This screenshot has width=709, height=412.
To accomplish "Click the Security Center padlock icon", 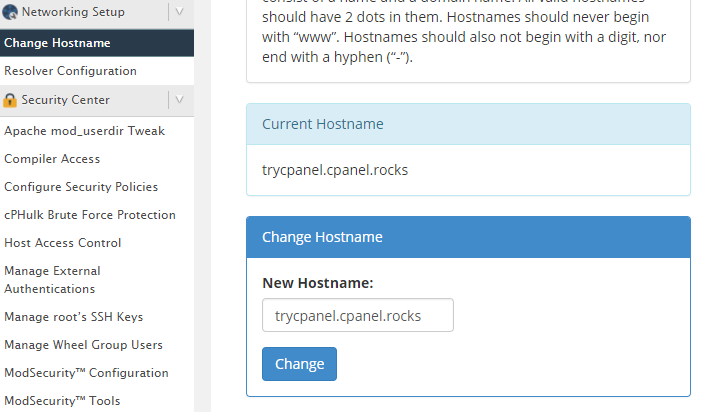I will point(10,100).
